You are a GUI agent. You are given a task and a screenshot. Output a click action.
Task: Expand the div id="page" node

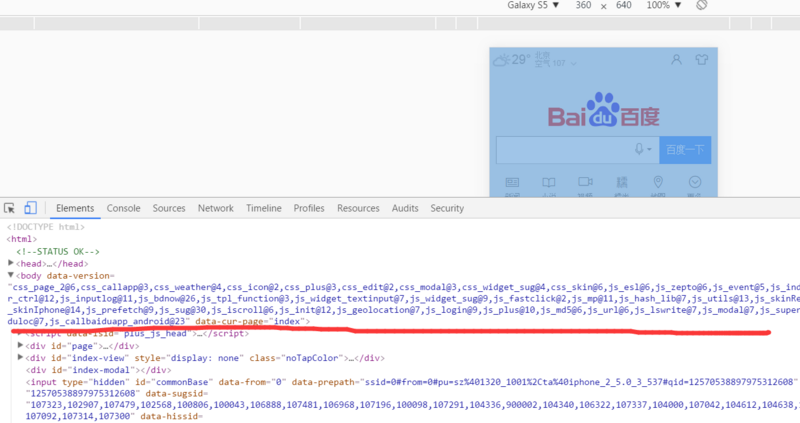tap(20, 345)
